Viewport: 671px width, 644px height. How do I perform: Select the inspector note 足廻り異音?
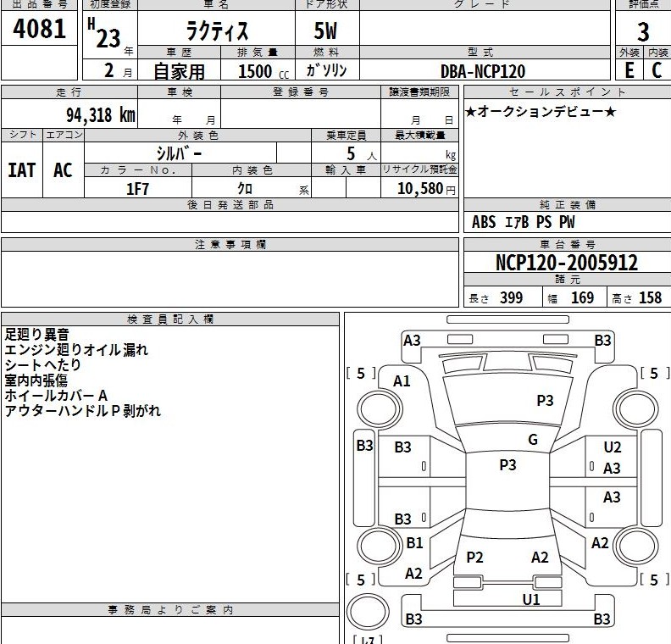point(36,334)
